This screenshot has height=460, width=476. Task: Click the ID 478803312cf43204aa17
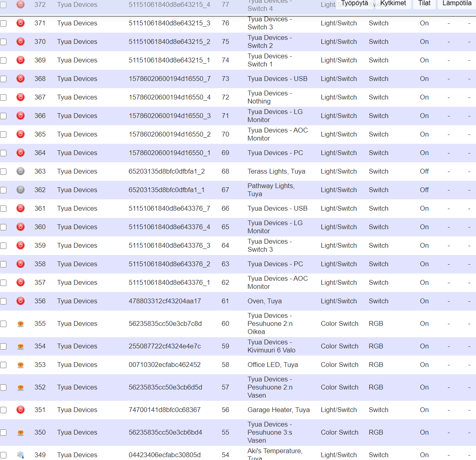pos(165,301)
